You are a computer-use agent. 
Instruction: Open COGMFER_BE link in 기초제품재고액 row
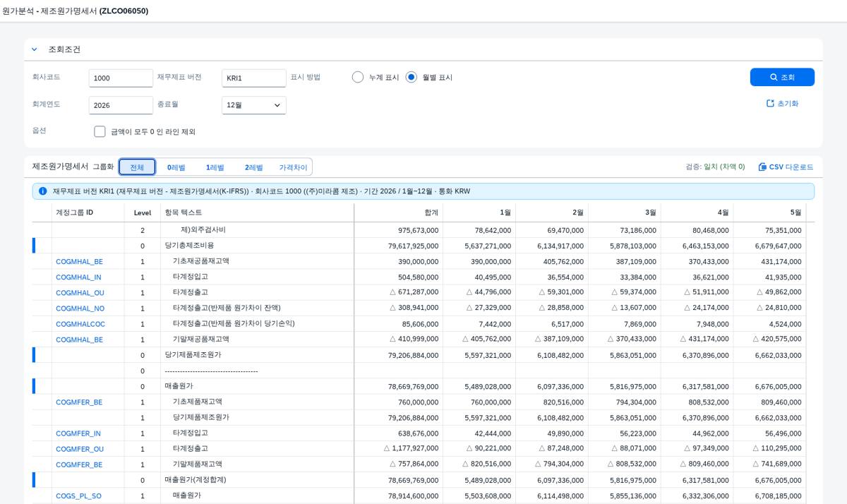coord(79,402)
